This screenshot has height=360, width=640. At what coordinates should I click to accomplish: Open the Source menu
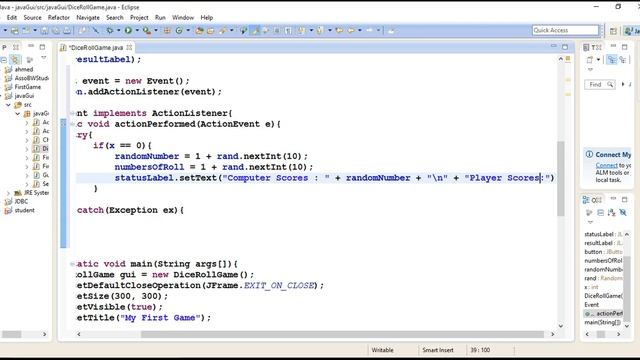coord(32,18)
